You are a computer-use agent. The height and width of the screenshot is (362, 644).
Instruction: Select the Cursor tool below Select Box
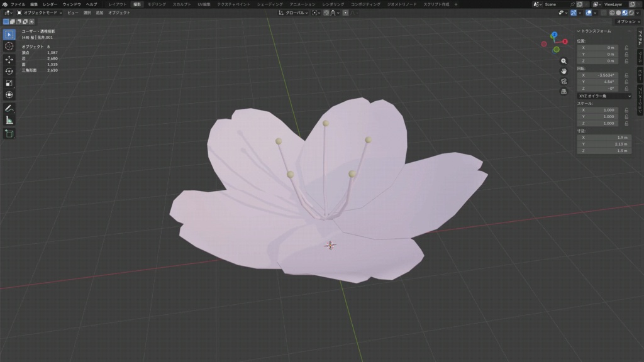pos(9,47)
